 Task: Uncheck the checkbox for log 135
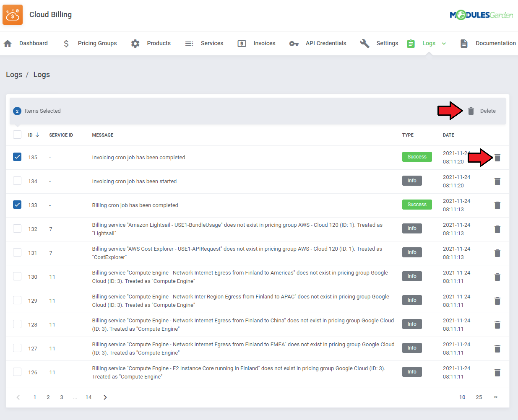17,157
